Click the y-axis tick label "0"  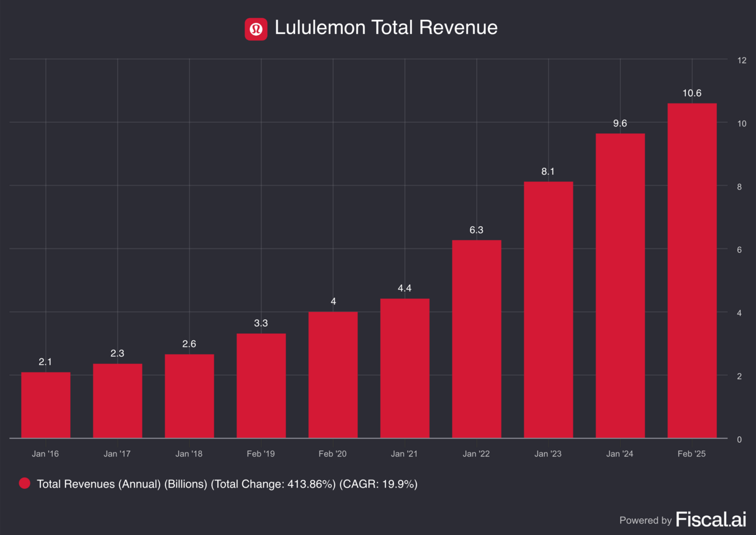(740, 440)
